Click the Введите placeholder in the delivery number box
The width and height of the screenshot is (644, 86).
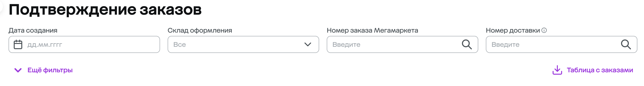pos(505,45)
